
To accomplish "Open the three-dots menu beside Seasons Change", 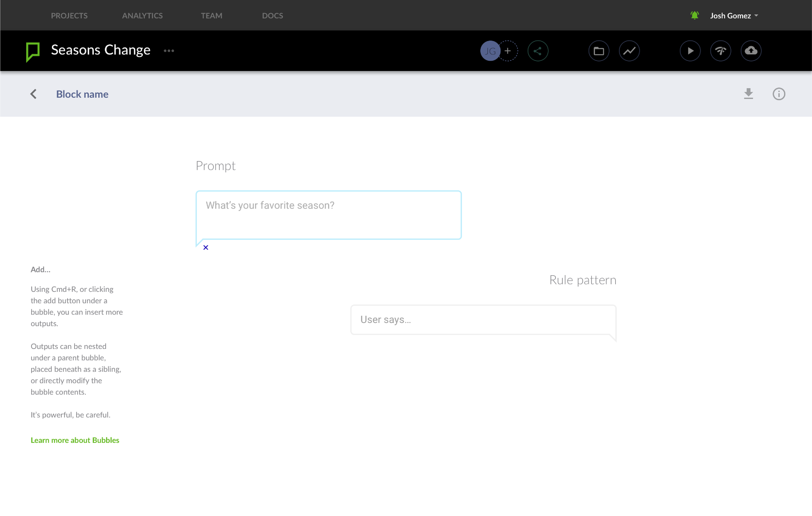I will tap(169, 51).
